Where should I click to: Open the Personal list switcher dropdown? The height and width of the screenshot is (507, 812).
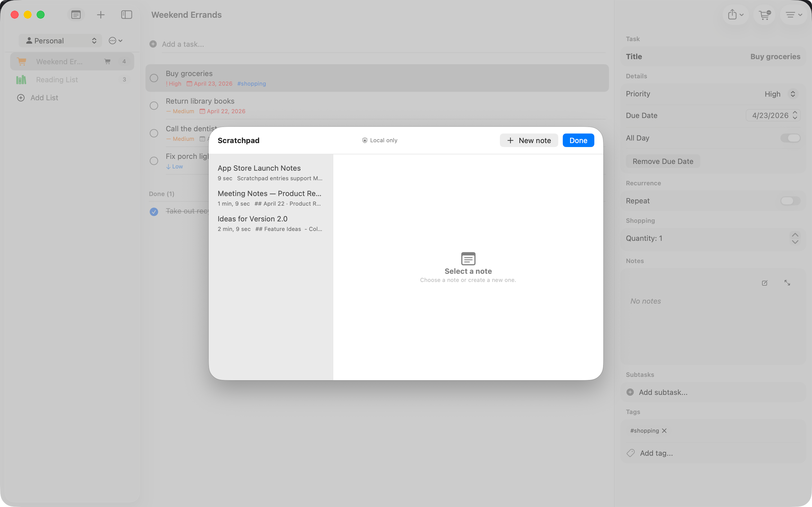[x=60, y=41]
